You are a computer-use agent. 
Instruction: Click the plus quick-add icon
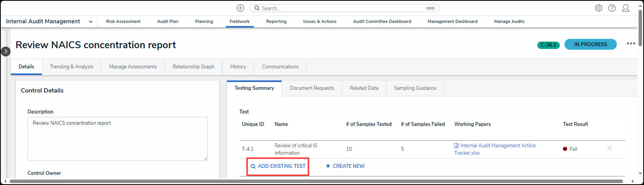click(x=240, y=8)
